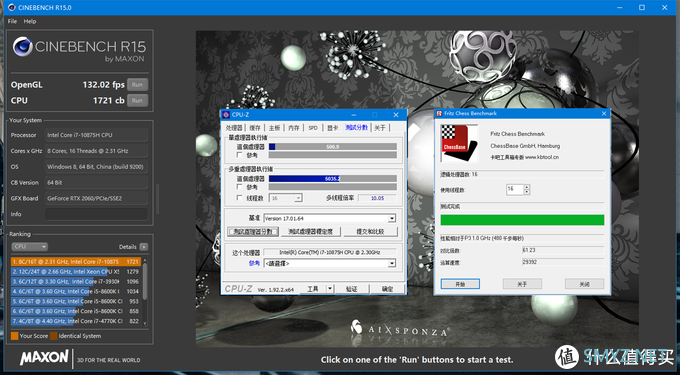The image size is (680, 375).
Task: Increase Fritz thread count with up arrow
Action: (526, 187)
